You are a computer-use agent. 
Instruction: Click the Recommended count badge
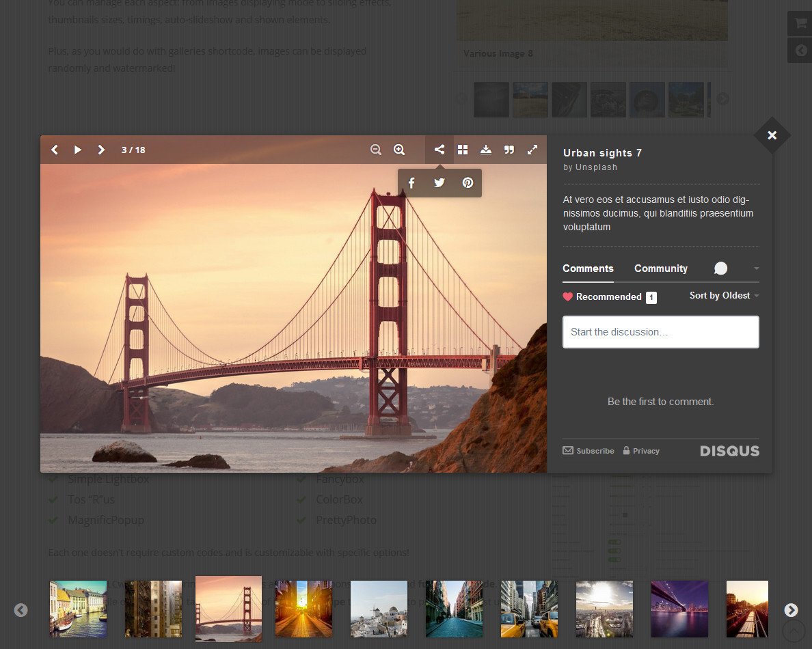(651, 298)
